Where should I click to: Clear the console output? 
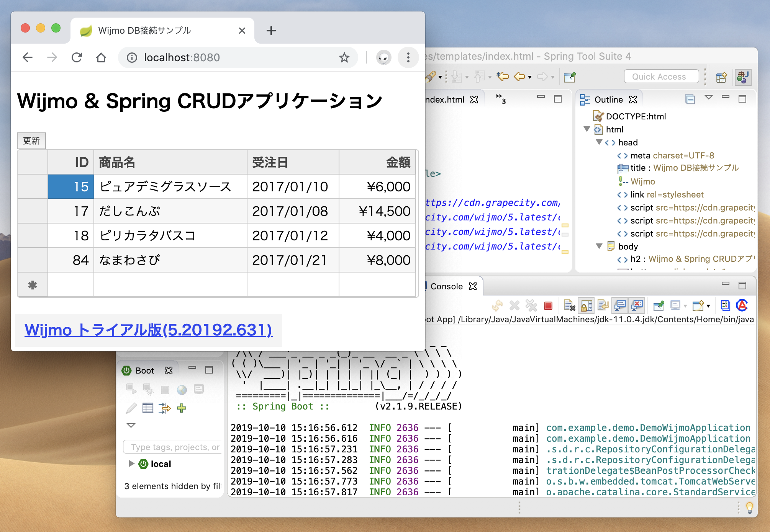click(x=569, y=305)
